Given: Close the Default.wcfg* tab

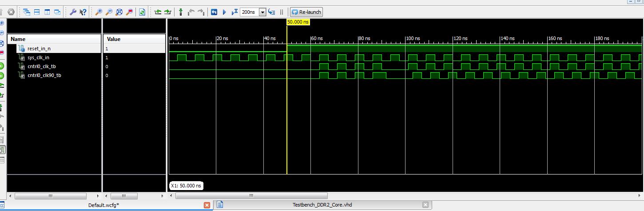Looking at the screenshot, I should pyautogui.click(x=207, y=205).
